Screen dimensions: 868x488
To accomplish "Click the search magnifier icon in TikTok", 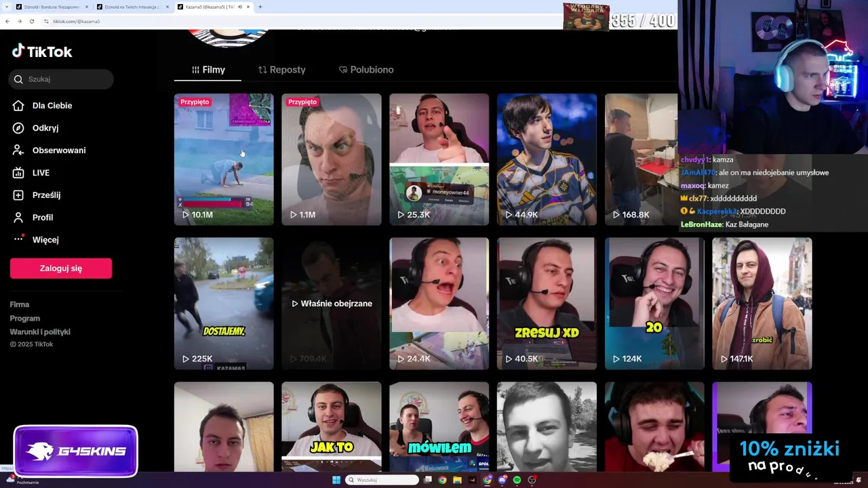I will [x=18, y=79].
